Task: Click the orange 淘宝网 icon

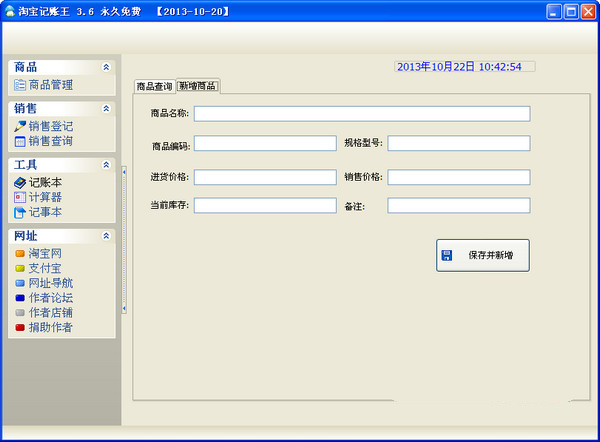Action: pyautogui.click(x=20, y=253)
